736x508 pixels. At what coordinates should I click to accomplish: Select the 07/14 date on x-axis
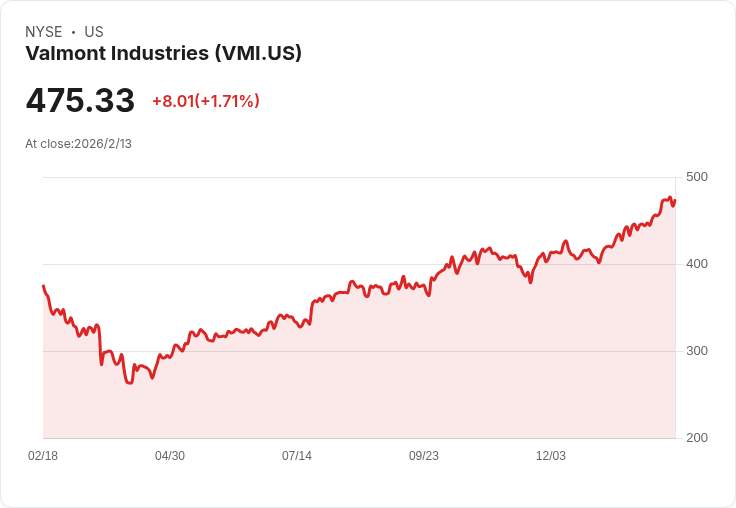[297, 456]
